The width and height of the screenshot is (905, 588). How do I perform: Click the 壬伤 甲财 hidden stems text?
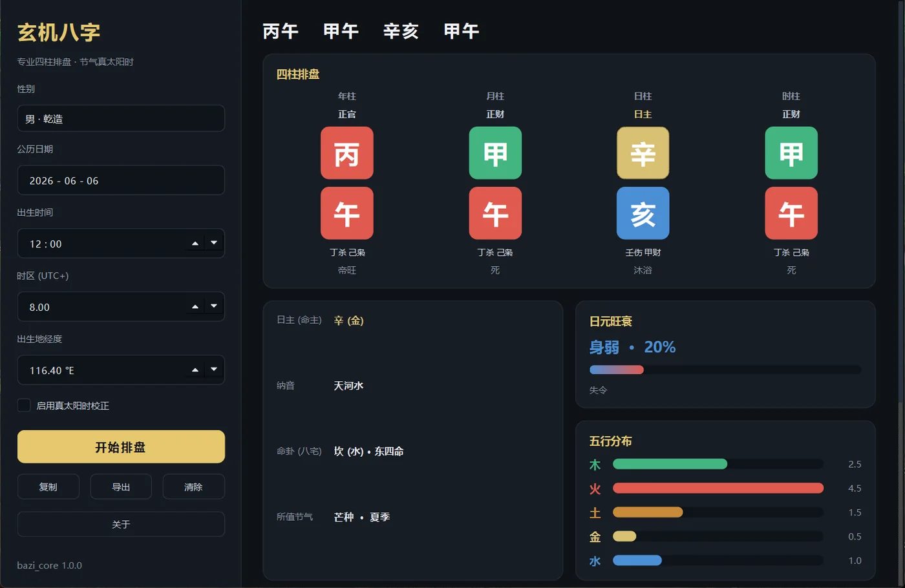(x=643, y=253)
